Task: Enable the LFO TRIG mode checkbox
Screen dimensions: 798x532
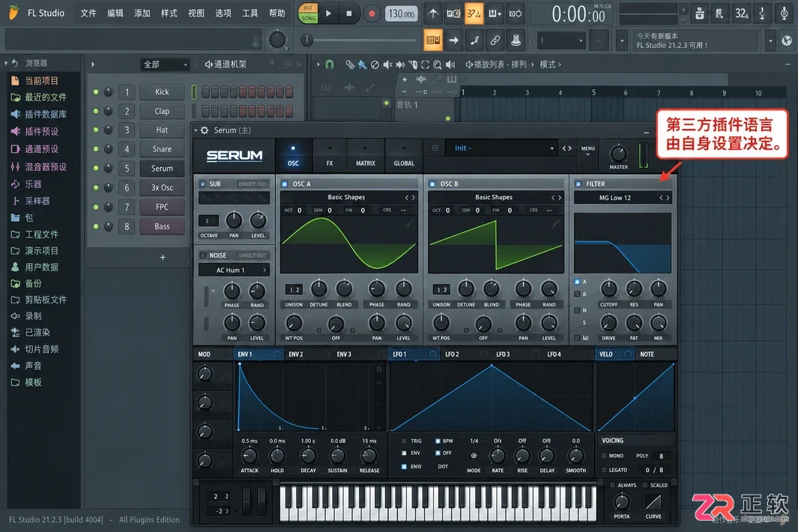Action: [x=404, y=441]
